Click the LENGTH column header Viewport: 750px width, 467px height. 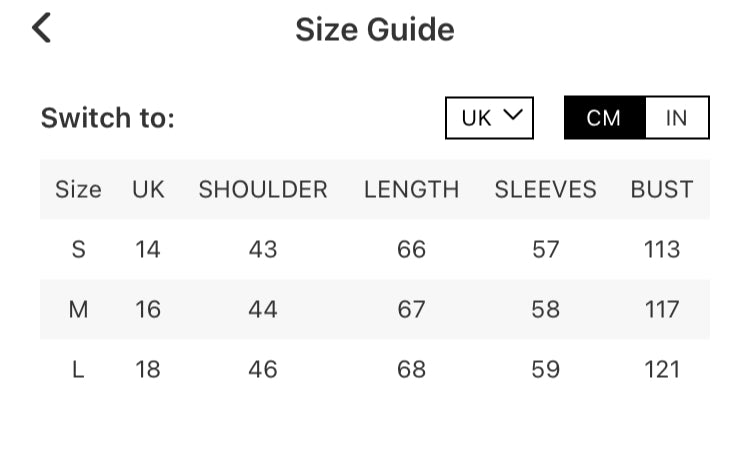coord(411,189)
